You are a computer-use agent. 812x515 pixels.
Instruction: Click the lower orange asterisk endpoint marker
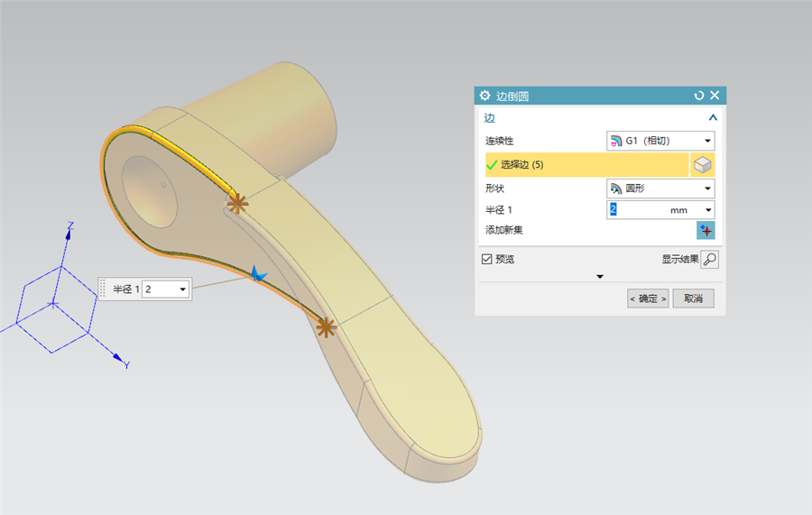click(326, 327)
